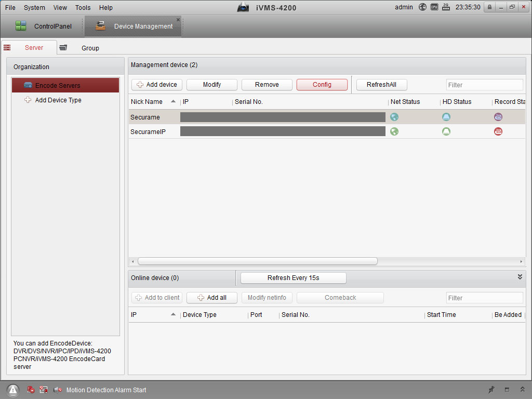
Task: Focus the Online device Filter field
Action: click(485, 298)
